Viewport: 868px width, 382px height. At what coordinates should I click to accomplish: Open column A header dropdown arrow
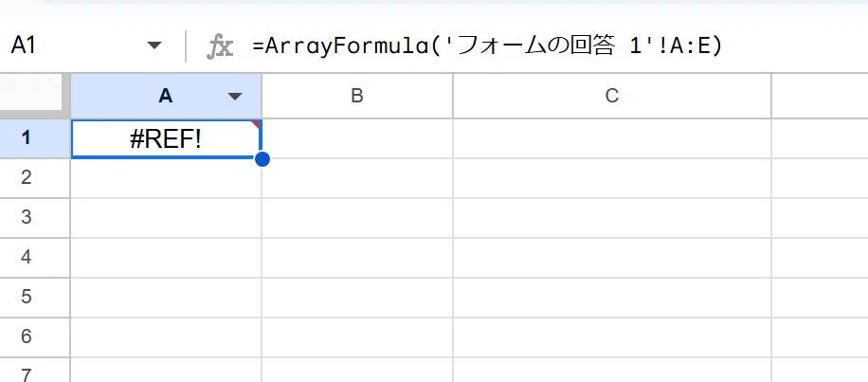[235, 97]
